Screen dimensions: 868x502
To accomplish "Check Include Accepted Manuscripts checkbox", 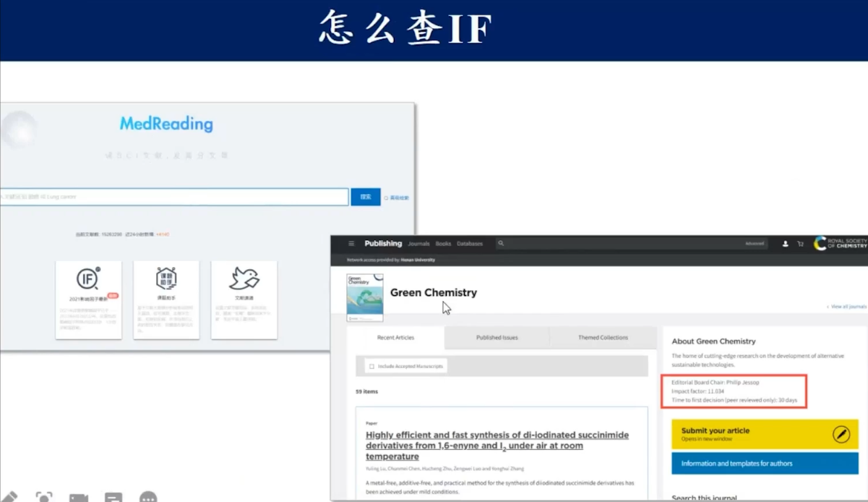I will (371, 367).
